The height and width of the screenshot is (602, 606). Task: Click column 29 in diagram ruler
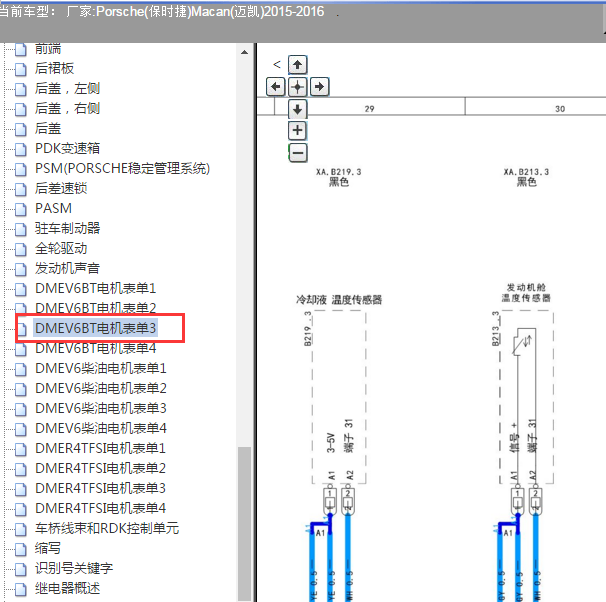[x=369, y=109]
